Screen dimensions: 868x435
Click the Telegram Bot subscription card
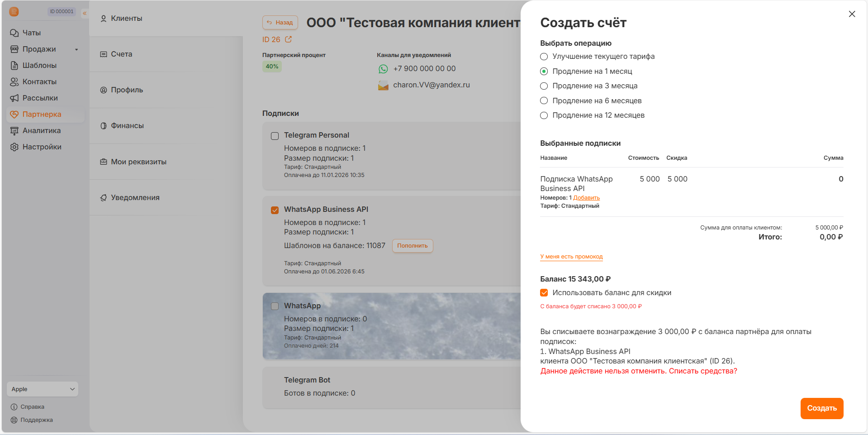point(392,387)
